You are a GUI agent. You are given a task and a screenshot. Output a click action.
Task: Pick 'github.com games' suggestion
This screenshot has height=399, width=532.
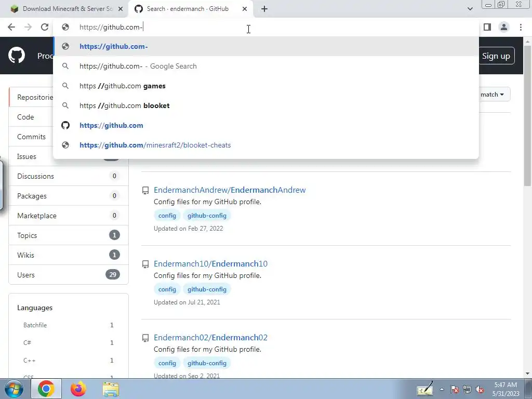click(266, 86)
